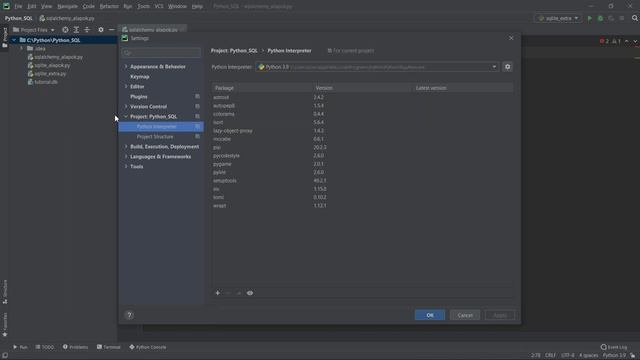The image size is (640, 360).
Task: Click Project: Python_SQL breadcrumb in Settings
Action: coord(234,51)
